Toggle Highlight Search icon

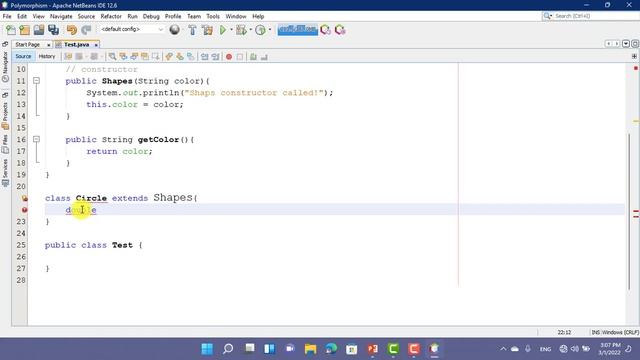click(144, 57)
